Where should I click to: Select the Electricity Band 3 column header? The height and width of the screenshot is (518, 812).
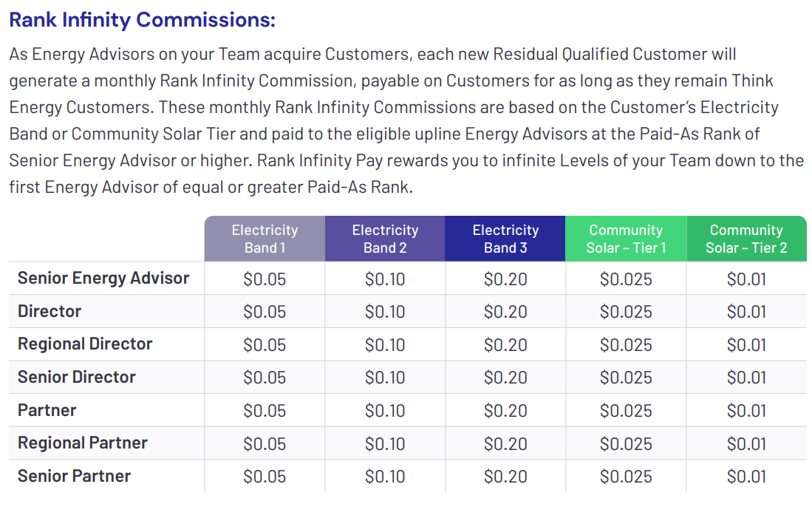(x=505, y=239)
